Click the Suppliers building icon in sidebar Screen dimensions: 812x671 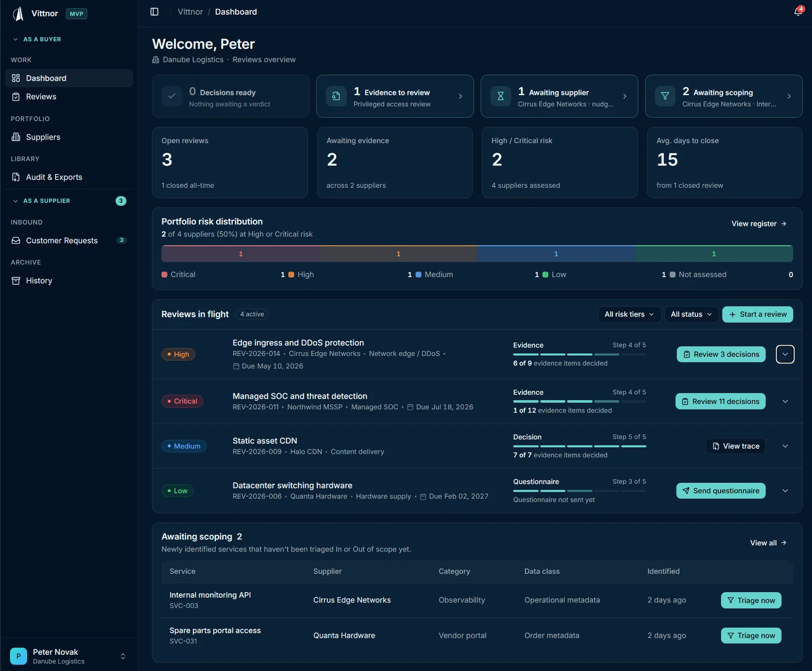click(16, 137)
